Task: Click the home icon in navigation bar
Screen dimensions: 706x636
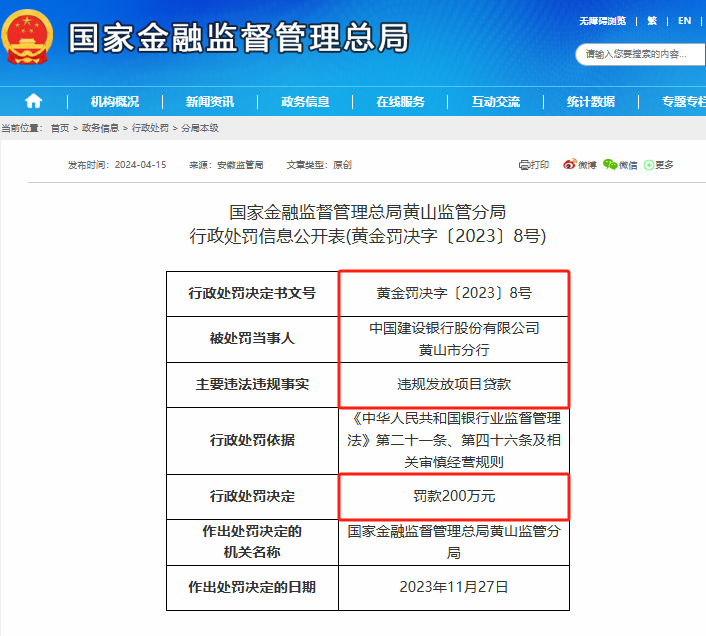Action: 33,101
